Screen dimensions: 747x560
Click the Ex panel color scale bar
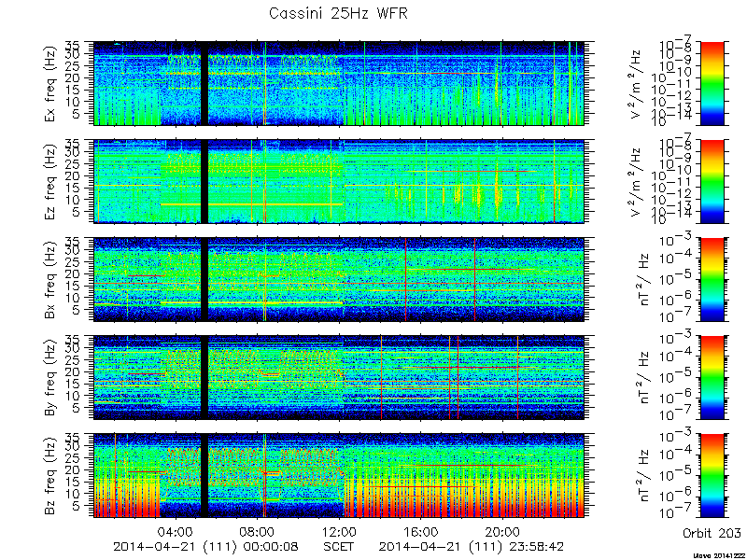(x=712, y=83)
